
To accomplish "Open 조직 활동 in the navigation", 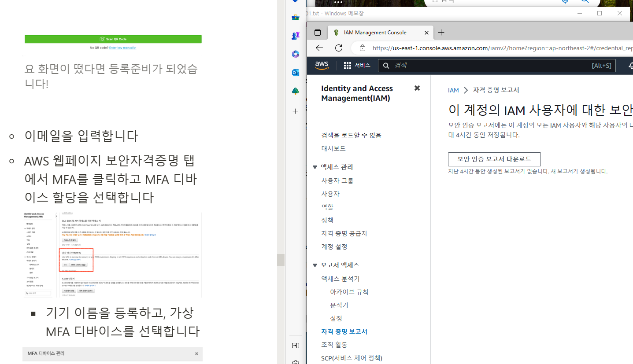I will [x=334, y=345].
